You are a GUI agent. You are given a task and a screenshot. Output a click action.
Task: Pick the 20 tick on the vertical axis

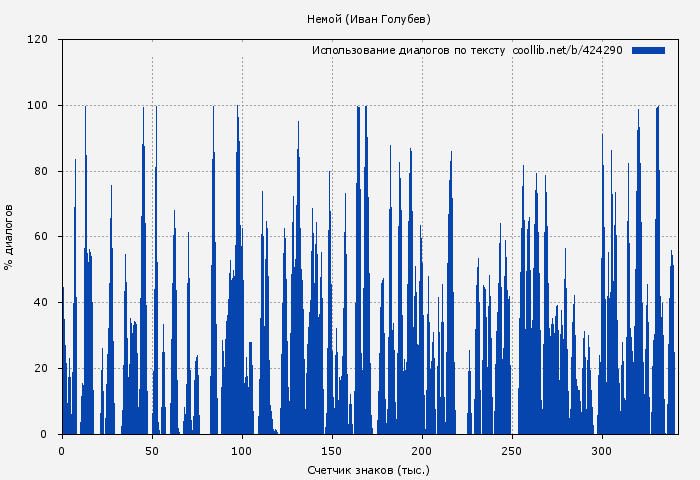(x=41, y=368)
